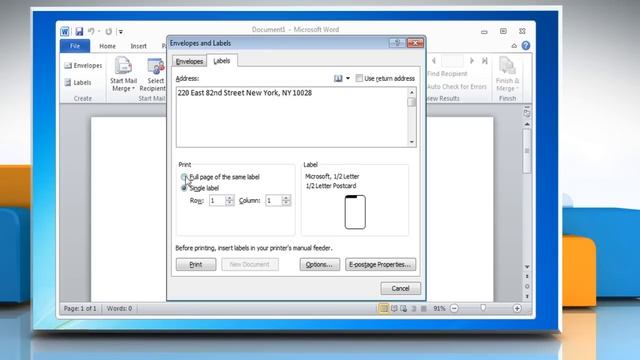Click the Insert Address book icon
Viewport: 640px width, 360px height.
(x=338, y=78)
